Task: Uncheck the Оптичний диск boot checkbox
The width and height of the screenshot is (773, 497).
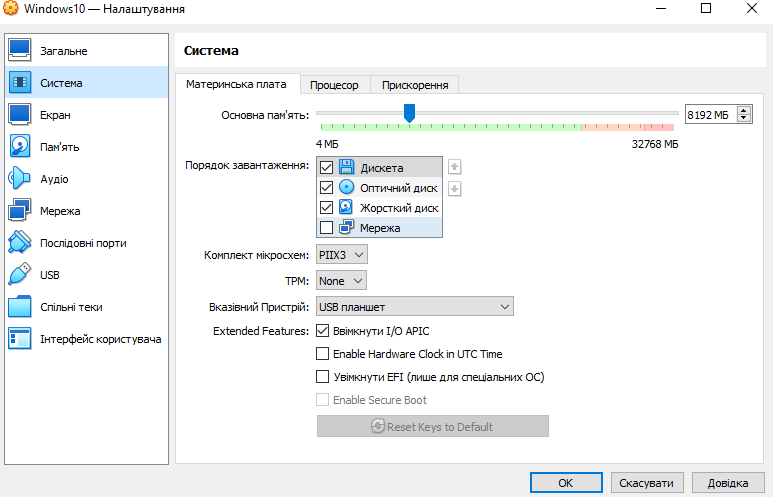Action: 326,187
